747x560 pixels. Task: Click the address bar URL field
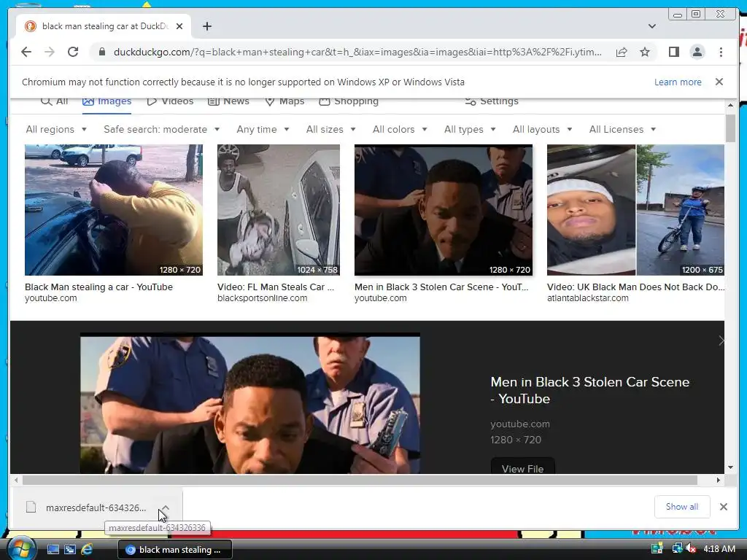(357, 52)
